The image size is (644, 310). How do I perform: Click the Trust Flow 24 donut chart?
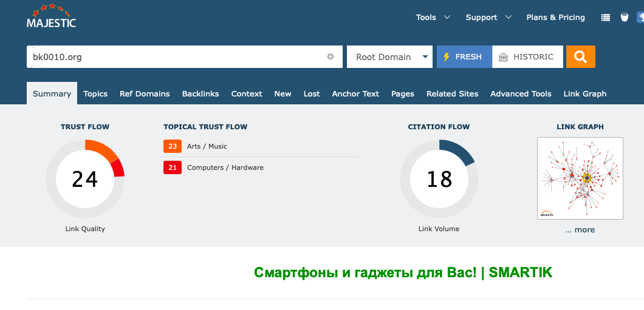85,179
